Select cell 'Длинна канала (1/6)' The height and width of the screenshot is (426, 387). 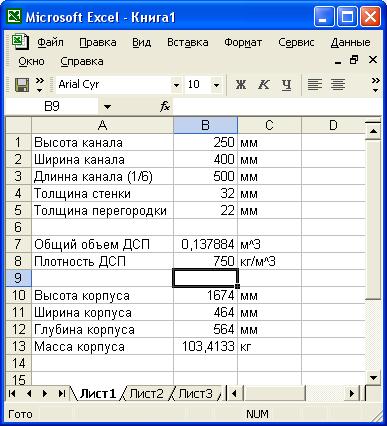(102, 176)
